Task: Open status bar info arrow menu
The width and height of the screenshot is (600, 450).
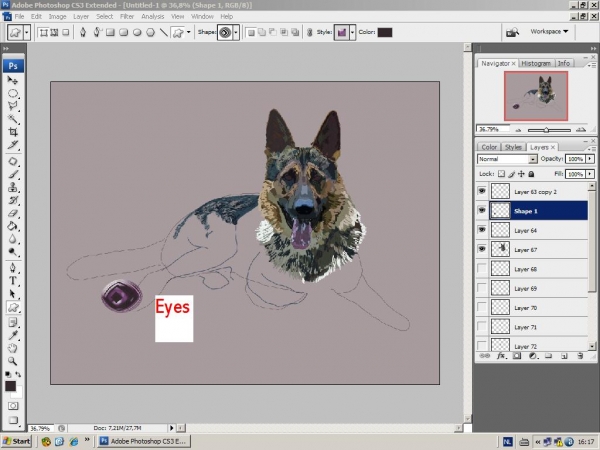Action: point(171,428)
